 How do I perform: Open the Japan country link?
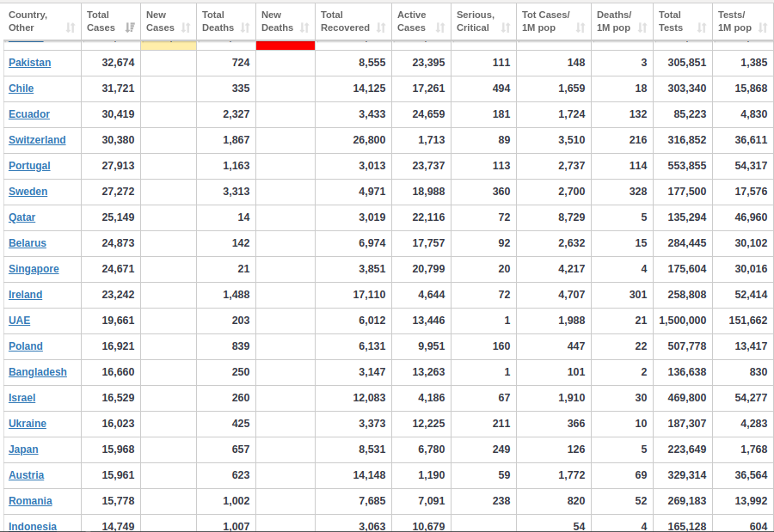[x=23, y=449]
